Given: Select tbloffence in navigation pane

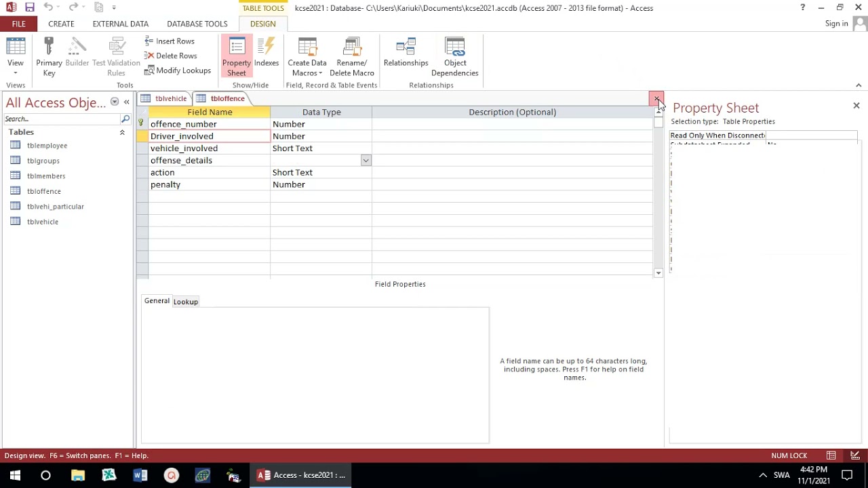Looking at the screenshot, I should 44,191.
